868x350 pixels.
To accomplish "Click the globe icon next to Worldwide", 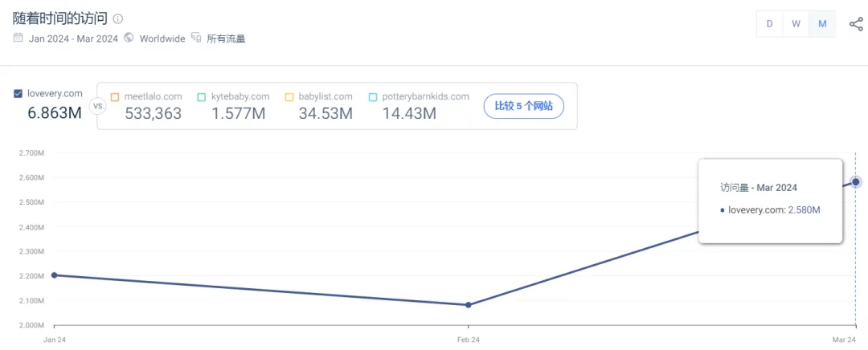I will (129, 38).
